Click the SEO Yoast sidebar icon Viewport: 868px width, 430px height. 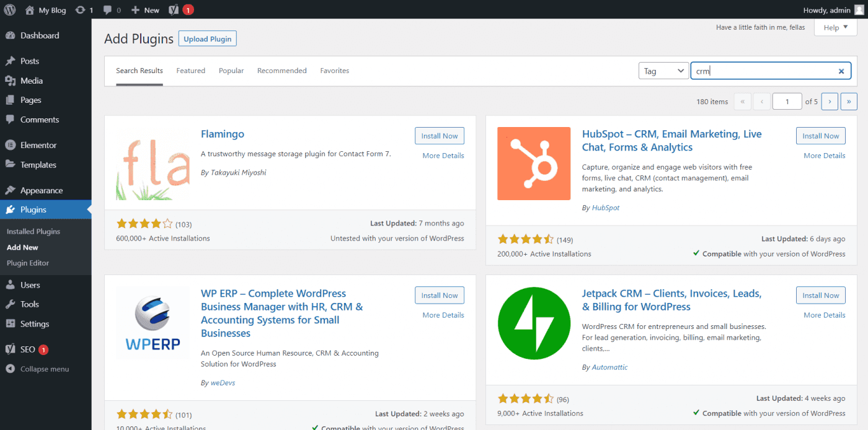coord(10,349)
